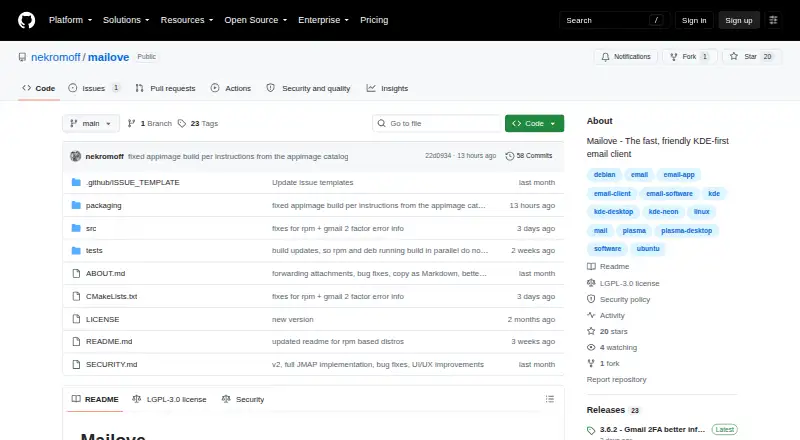800x440 pixels.
Task: Click the Star icon for this repository
Action: (x=734, y=56)
